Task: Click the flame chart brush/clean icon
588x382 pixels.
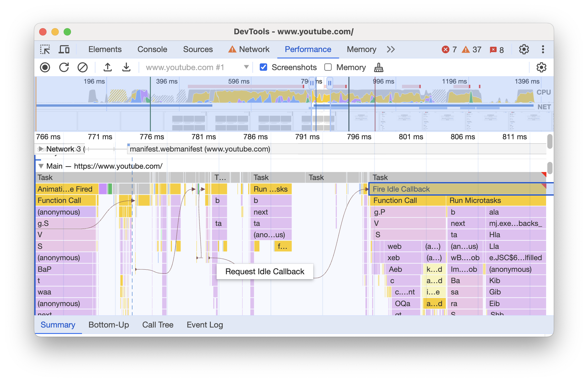Action: pos(378,67)
